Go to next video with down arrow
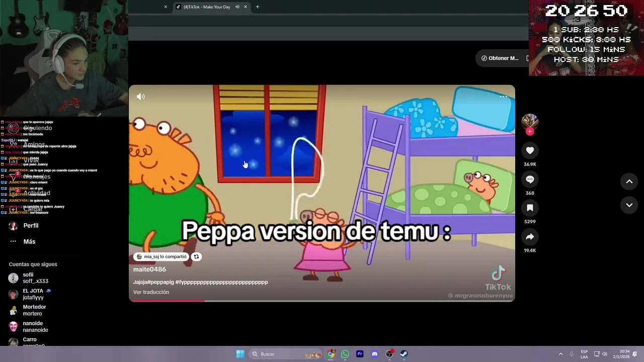The height and width of the screenshot is (362, 644). (629, 205)
